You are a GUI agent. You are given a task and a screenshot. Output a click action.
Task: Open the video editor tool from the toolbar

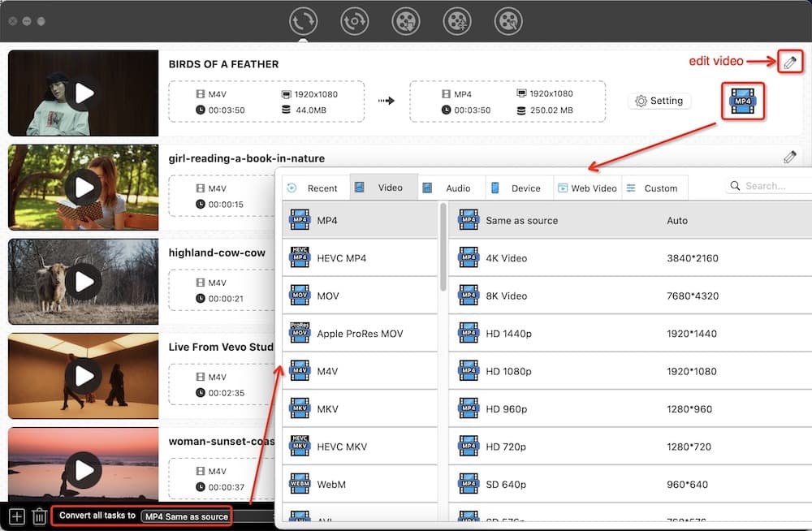pyautogui.click(x=354, y=21)
